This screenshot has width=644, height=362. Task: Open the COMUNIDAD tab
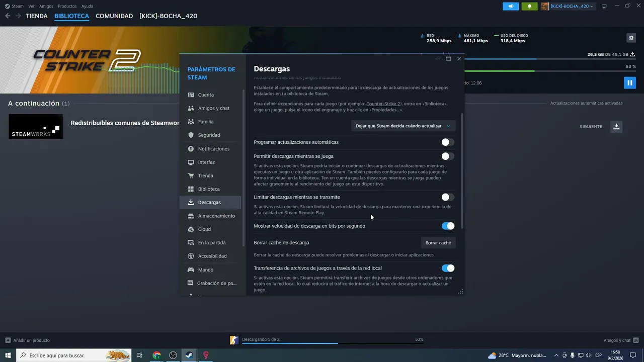click(114, 16)
